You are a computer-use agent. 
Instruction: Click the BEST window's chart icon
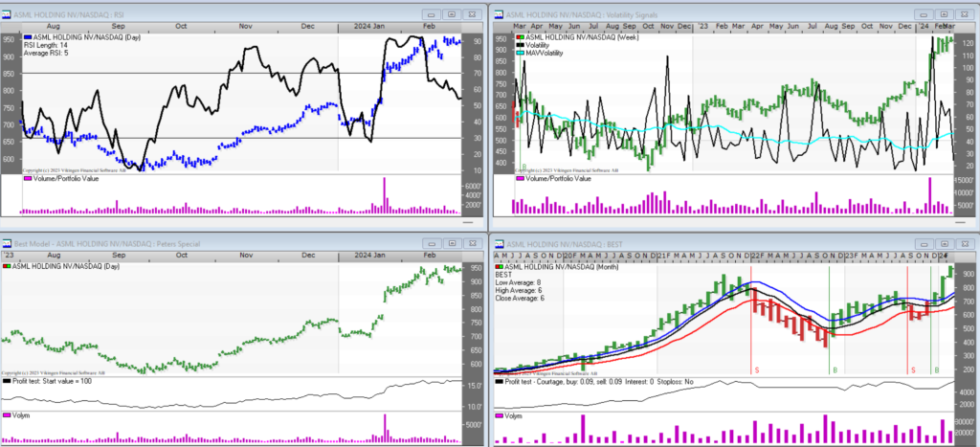click(x=498, y=244)
